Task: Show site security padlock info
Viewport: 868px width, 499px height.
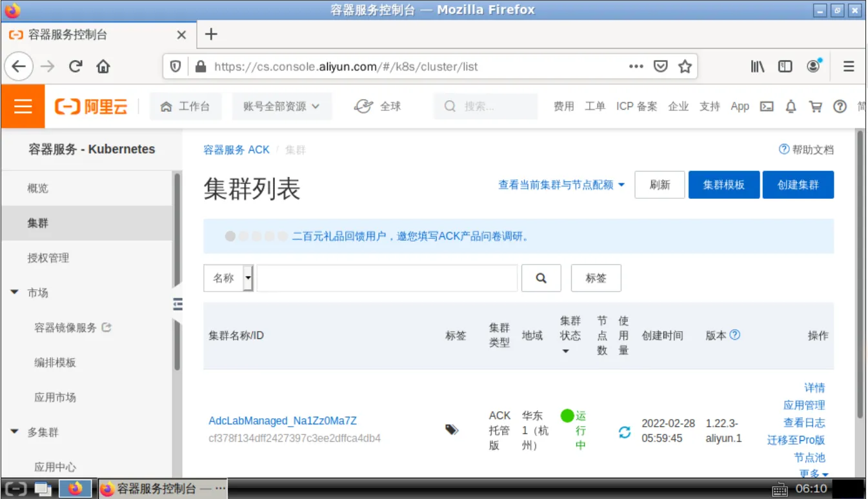Action: click(200, 66)
